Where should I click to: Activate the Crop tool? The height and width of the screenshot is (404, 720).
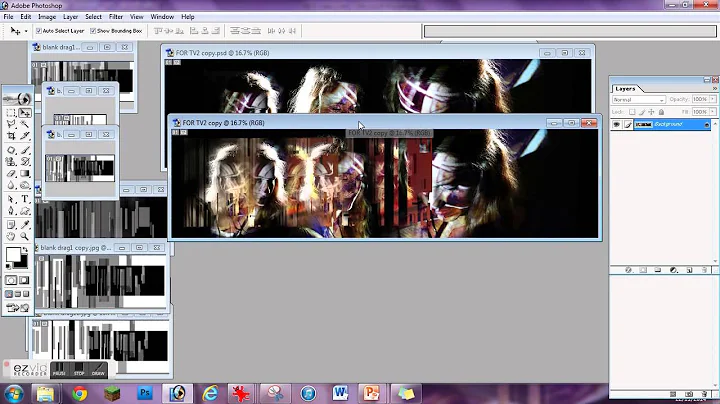pyautogui.click(x=11, y=136)
